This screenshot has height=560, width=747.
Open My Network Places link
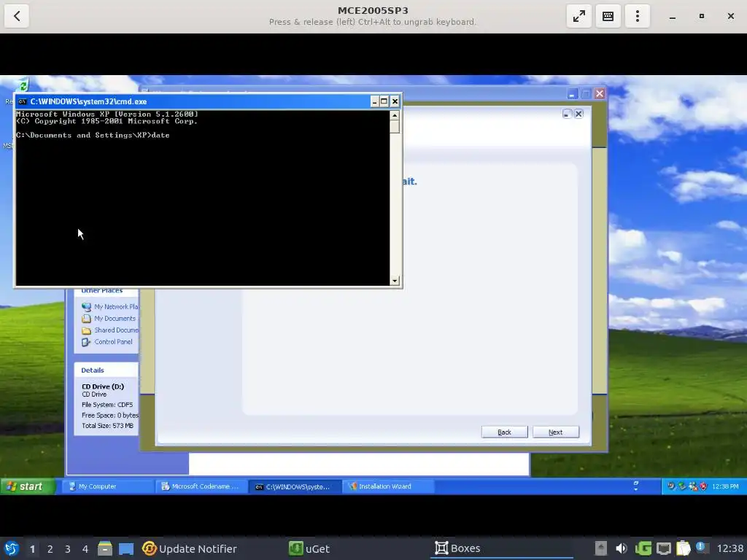116,307
